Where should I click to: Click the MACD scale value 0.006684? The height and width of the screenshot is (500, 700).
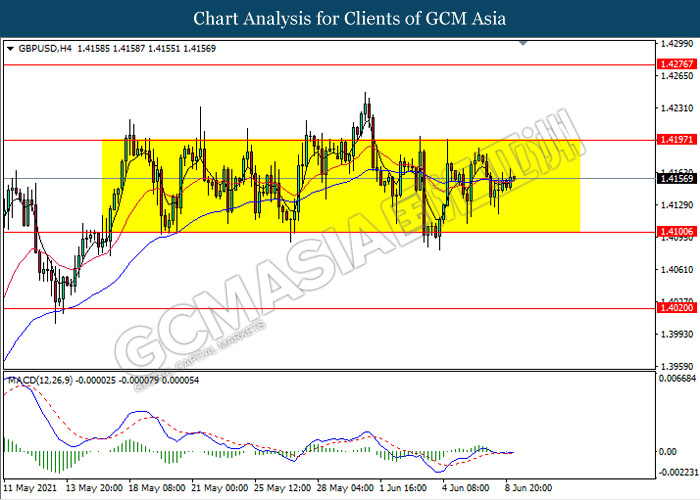677,378
